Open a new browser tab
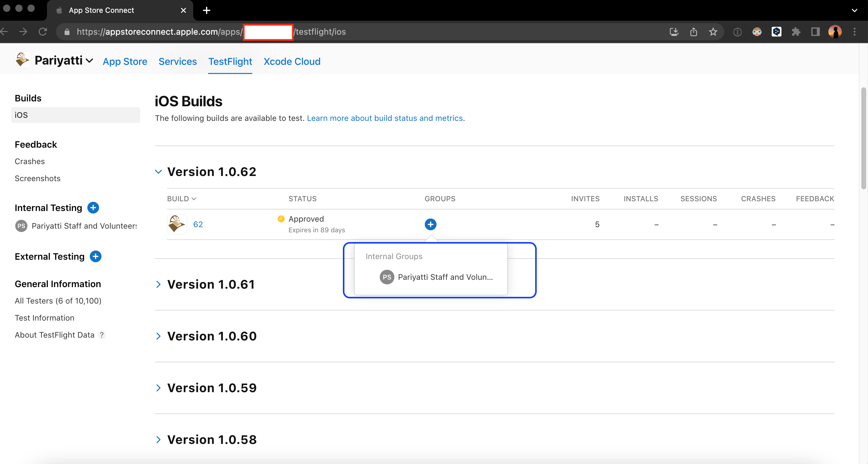Viewport: 868px width, 464px height. (207, 10)
